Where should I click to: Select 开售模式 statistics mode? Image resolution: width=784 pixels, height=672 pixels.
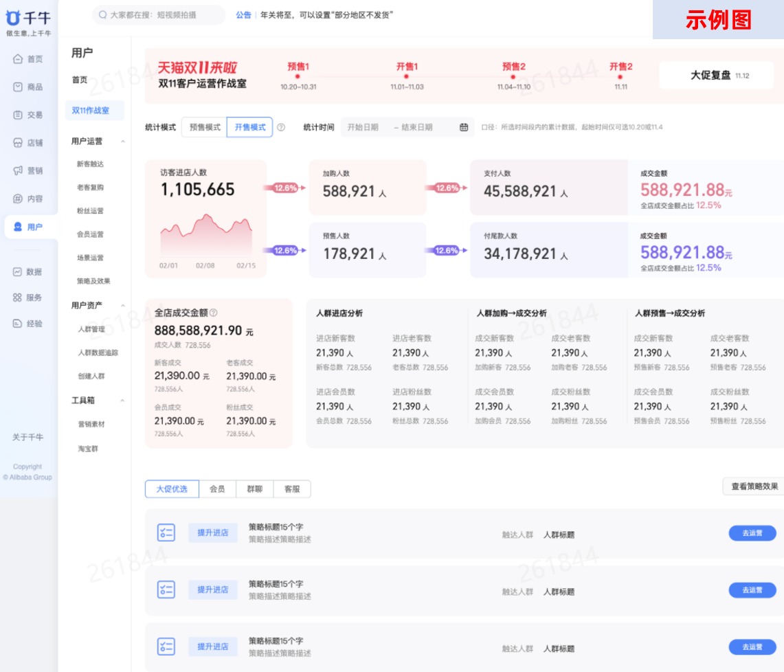(x=250, y=128)
